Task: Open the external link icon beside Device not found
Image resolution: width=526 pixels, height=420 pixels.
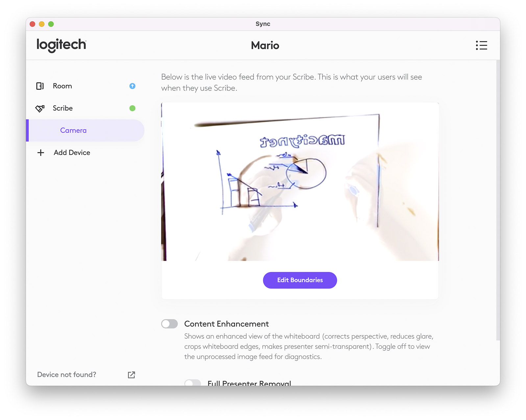Action: tap(131, 375)
